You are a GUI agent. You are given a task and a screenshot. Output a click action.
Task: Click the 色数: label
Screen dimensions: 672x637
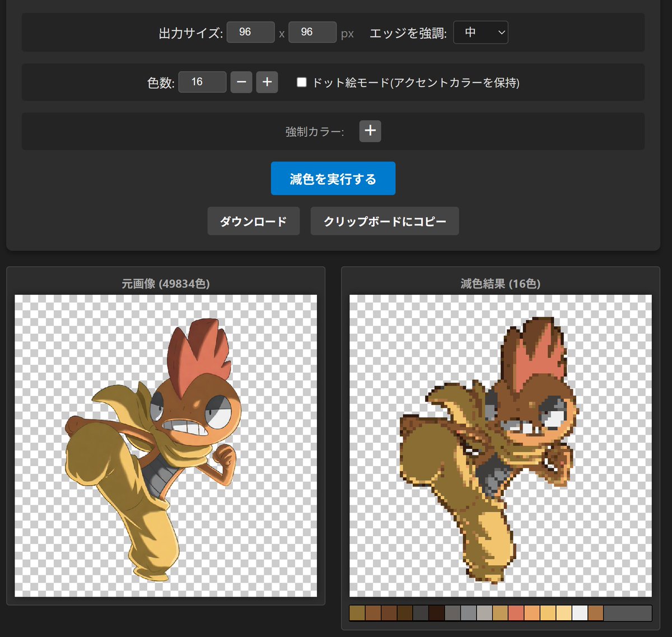(161, 83)
